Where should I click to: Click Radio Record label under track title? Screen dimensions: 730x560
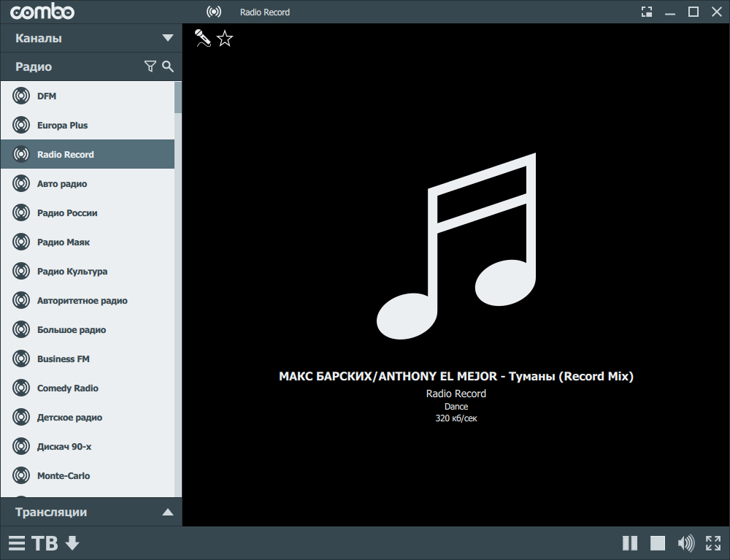tap(456, 394)
